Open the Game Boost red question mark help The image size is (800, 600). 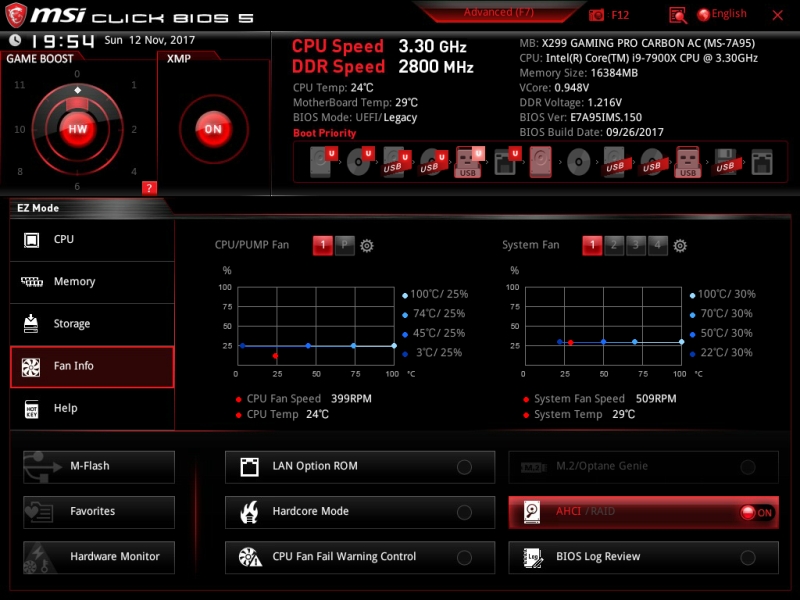[x=149, y=188]
